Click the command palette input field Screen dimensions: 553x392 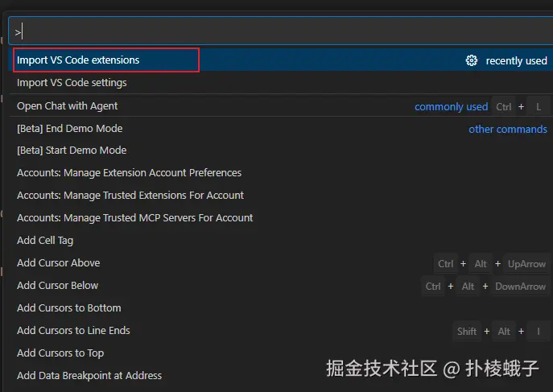pyautogui.click(x=281, y=31)
